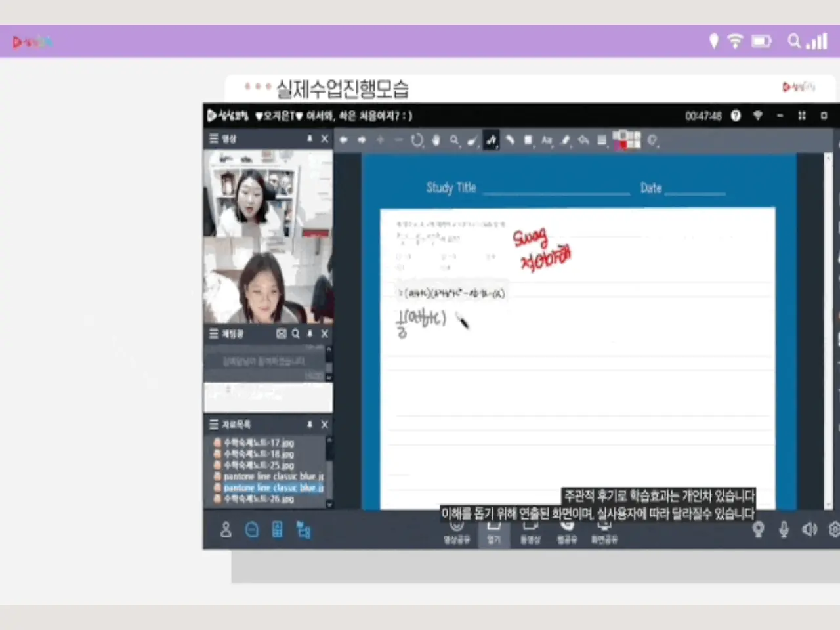Screen dimensions: 840x630
Task: Toggle the microphone on or off
Action: coord(784,529)
